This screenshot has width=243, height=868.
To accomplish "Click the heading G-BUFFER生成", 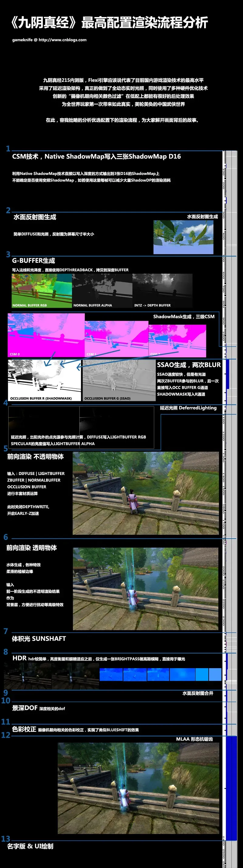I will click(x=33, y=261).
